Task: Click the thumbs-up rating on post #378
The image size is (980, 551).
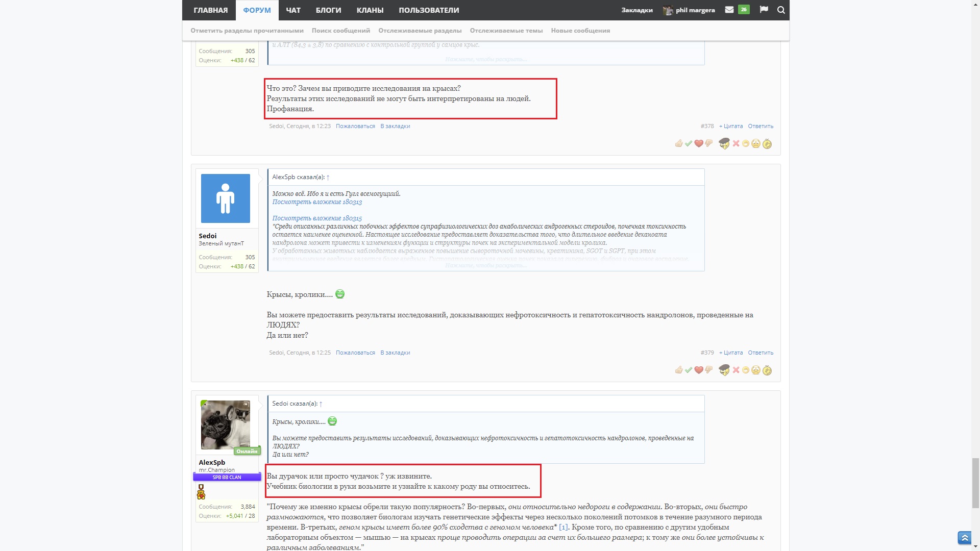Action: pos(678,144)
